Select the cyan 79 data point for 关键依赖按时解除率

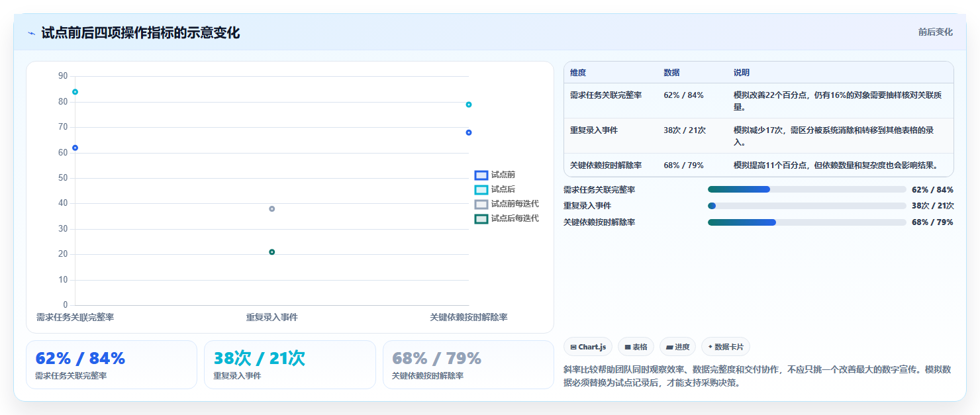468,105
